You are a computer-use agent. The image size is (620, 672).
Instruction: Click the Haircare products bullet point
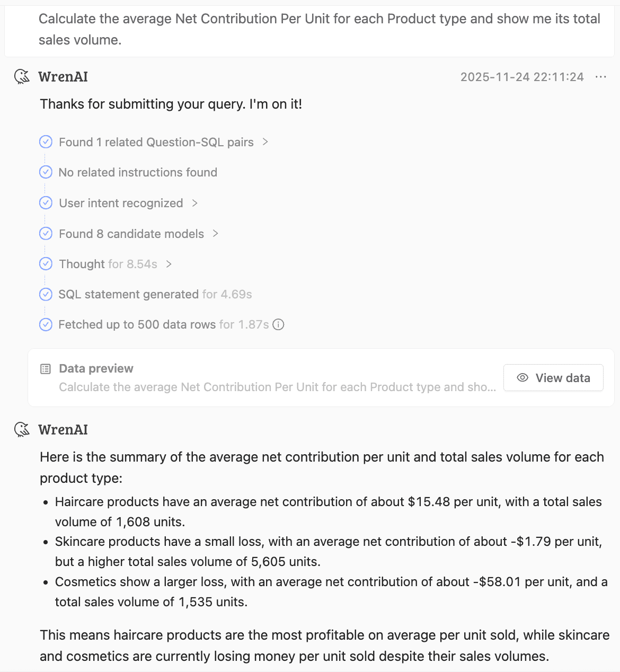(328, 511)
